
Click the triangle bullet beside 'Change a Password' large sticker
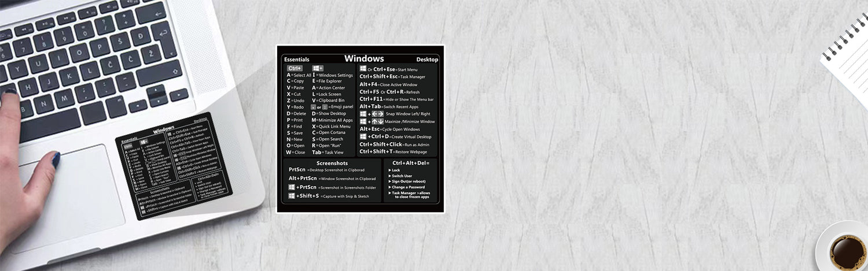point(389,187)
